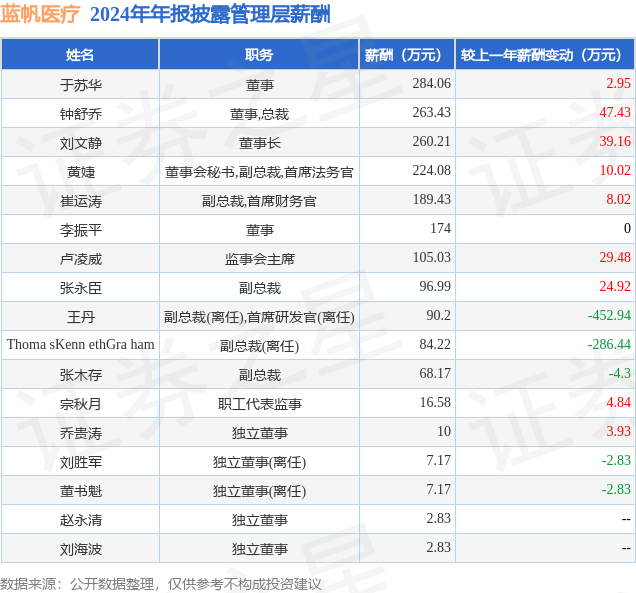
Task: Click the name cell 乔贵涛
Action: pyautogui.click(x=81, y=433)
